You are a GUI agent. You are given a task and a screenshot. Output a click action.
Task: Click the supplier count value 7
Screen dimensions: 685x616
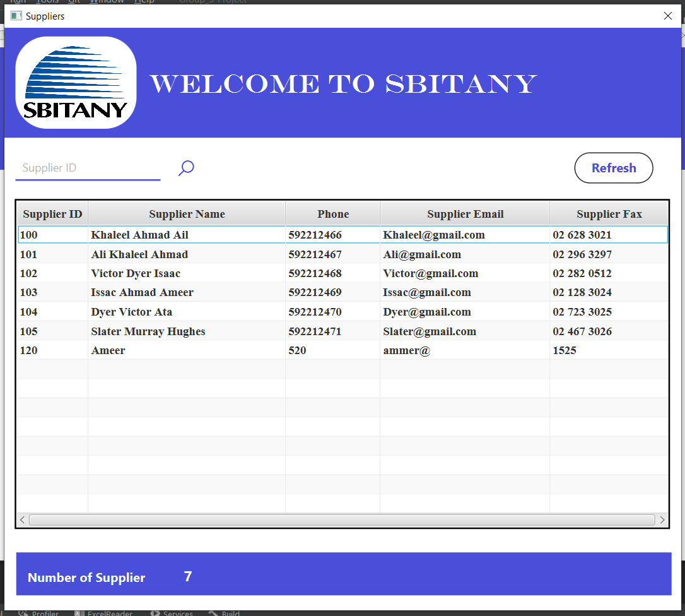click(188, 577)
